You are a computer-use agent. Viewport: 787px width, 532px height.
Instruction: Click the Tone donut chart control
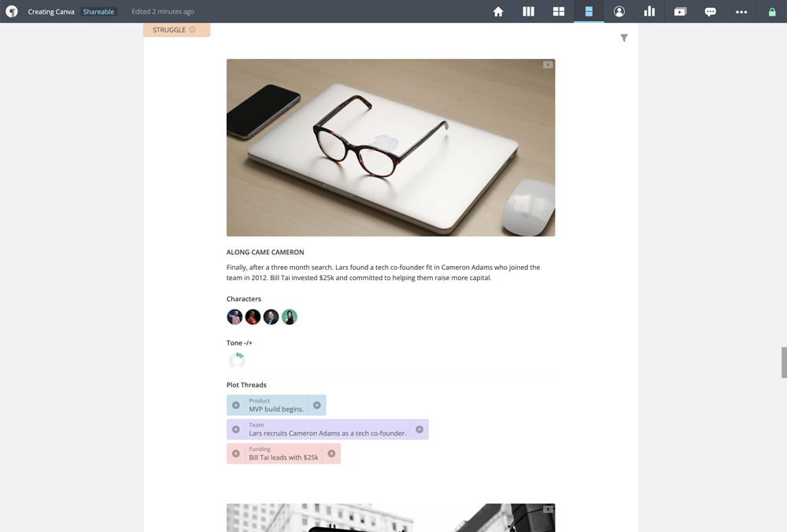pyautogui.click(x=236, y=360)
